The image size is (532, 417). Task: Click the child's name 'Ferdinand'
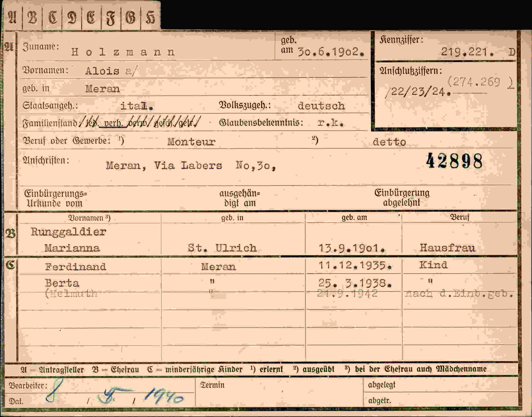[75, 267]
